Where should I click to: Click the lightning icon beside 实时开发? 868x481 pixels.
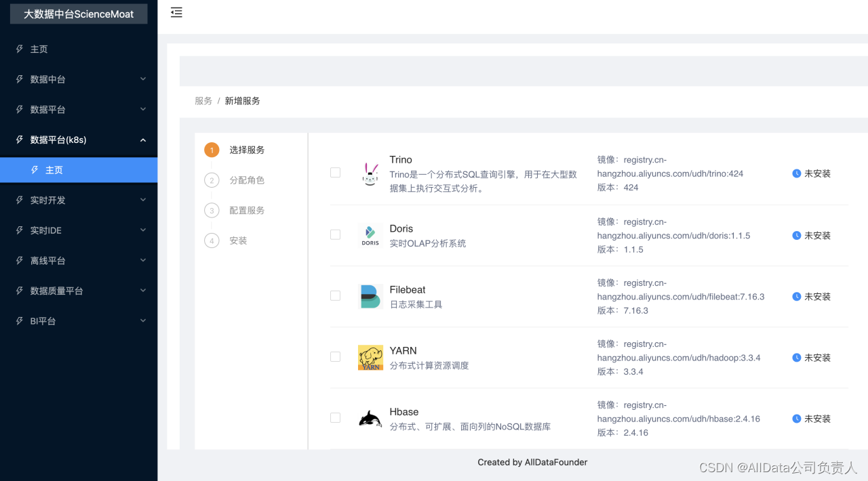tap(20, 200)
